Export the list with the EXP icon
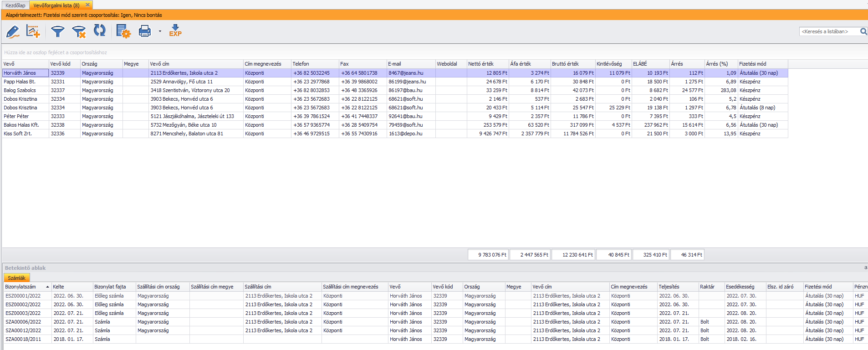The image size is (868, 350). (x=175, y=31)
